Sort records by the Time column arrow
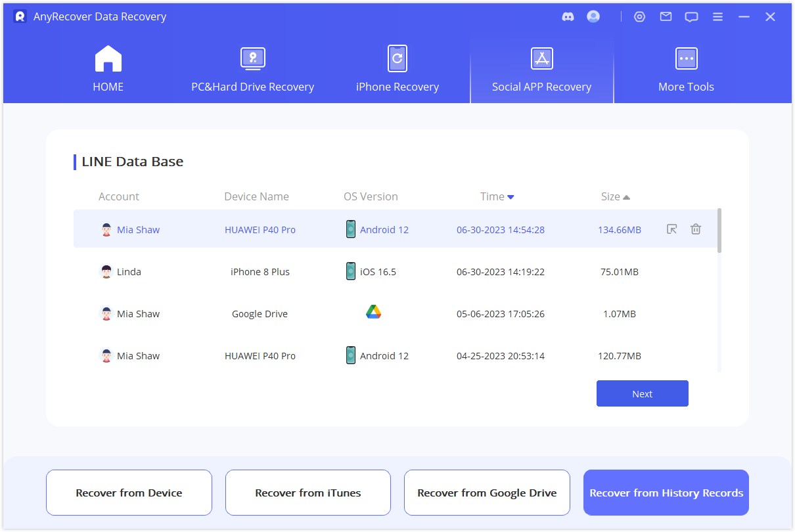This screenshot has width=795, height=532. coord(512,196)
